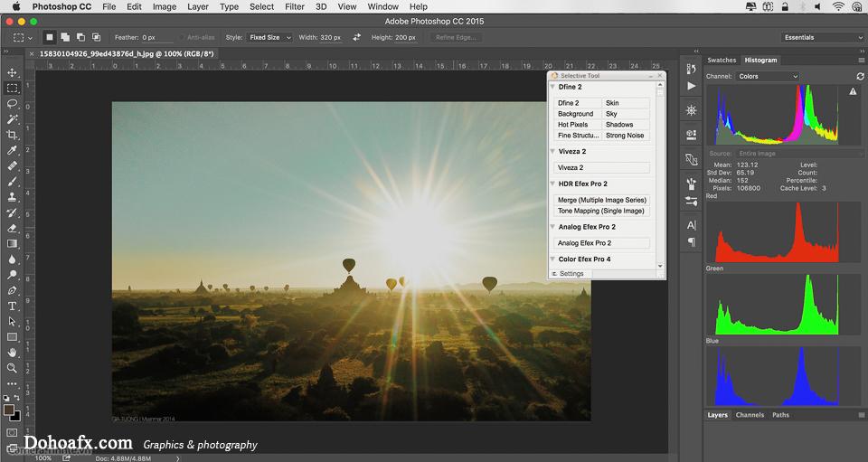The image size is (868, 462).
Task: Open the Edit Toolbar three-dots menu
Action: (12, 383)
